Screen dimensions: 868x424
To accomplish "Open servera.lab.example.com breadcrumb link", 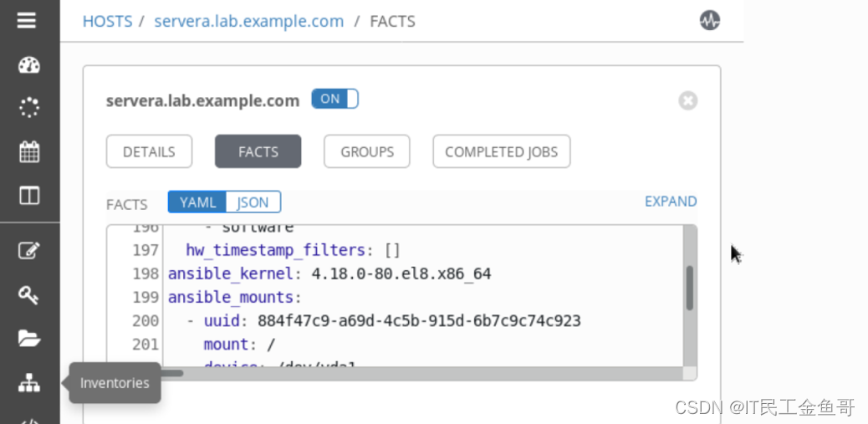I will coord(249,22).
